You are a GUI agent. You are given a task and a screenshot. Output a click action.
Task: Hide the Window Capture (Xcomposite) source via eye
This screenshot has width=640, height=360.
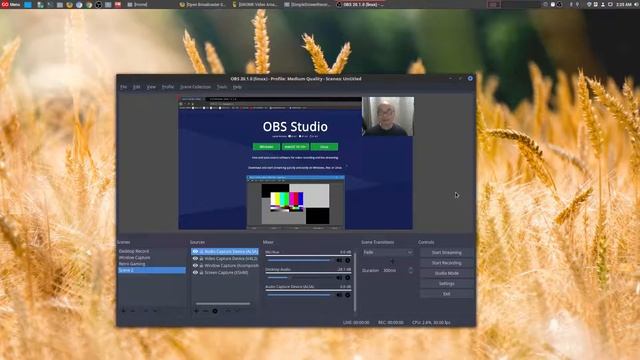195,266
